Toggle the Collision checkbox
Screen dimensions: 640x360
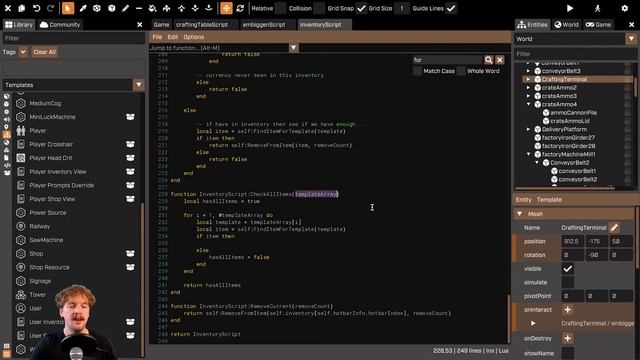point(320,8)
